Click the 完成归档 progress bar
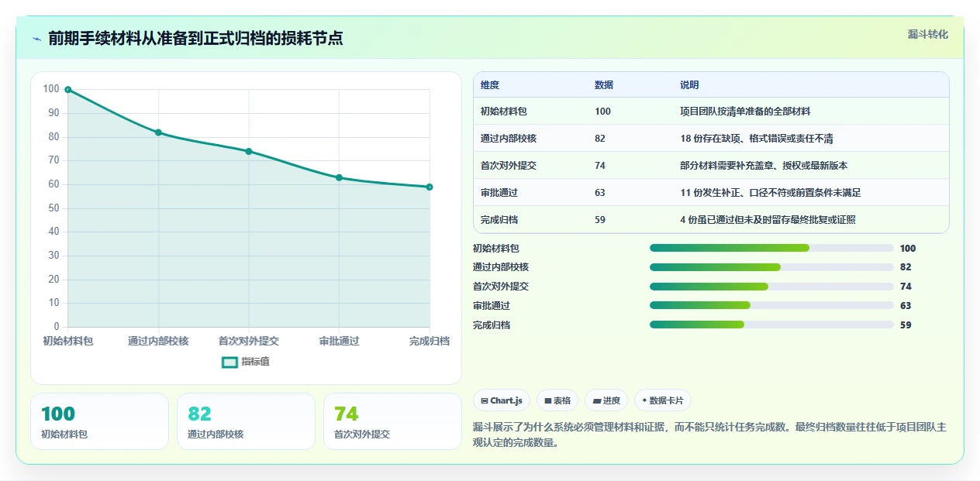 pyautogui.click(x=771, y=325)
